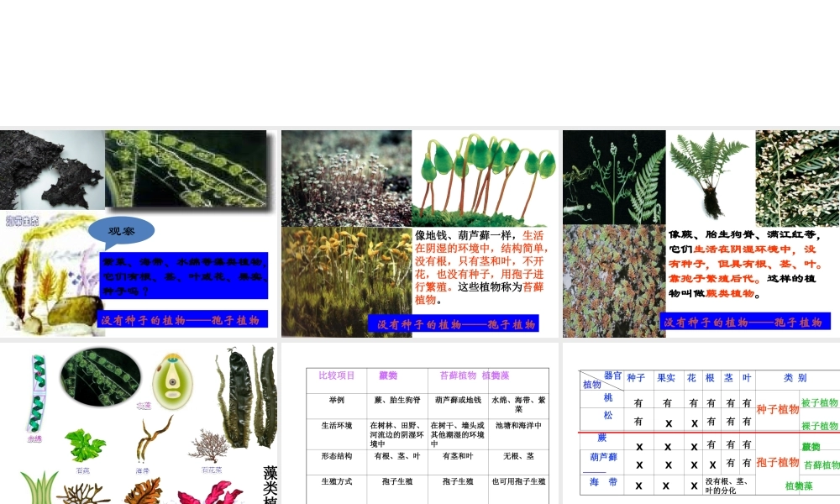This screenshot has height=504, width=840.
Task: Click the 石莼 label
Action: tap(83, 470)
